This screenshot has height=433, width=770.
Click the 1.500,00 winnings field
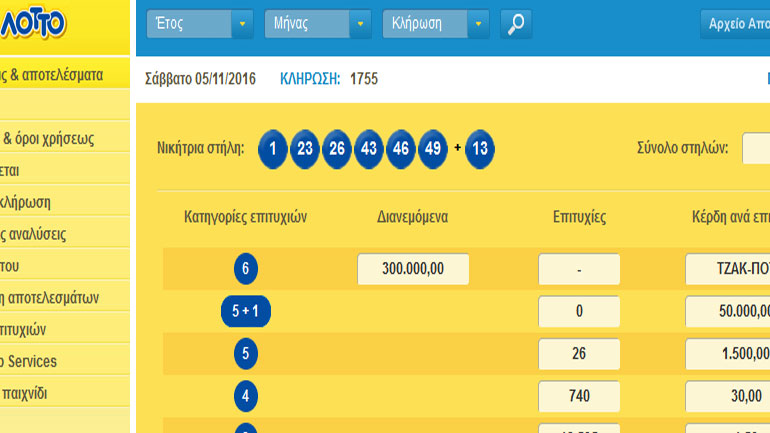click(728, 353)
